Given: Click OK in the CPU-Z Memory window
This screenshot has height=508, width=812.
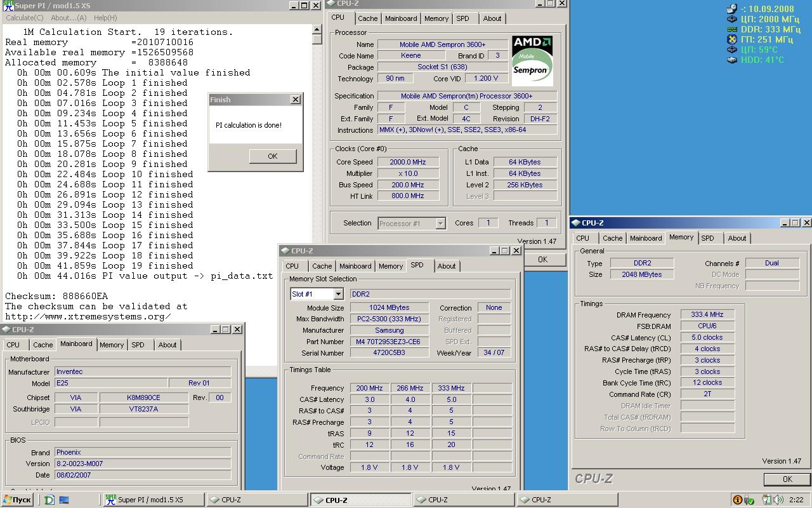Looking at the screenshot, I should point(787,479).
